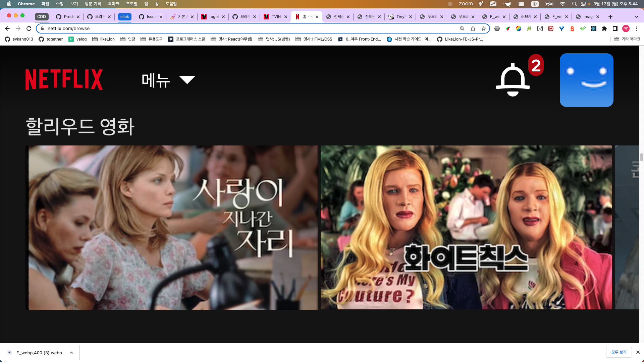Switch to the CDD tab group

tap(42, 17)
